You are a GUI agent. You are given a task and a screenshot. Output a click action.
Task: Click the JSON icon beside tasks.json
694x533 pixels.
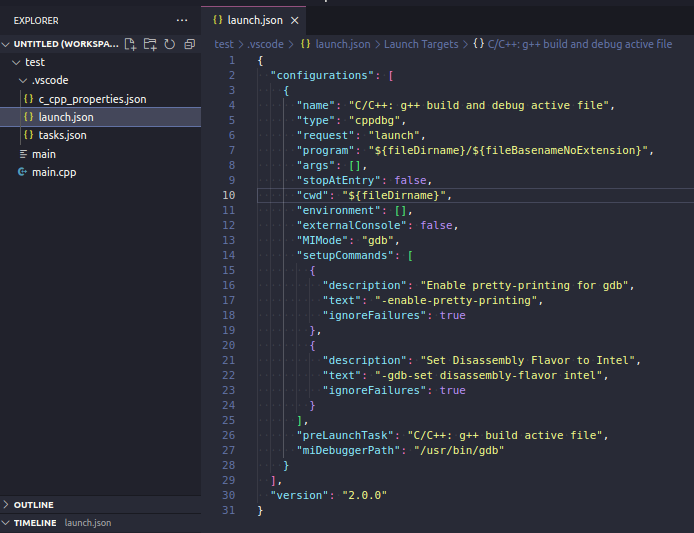point(28,135)
